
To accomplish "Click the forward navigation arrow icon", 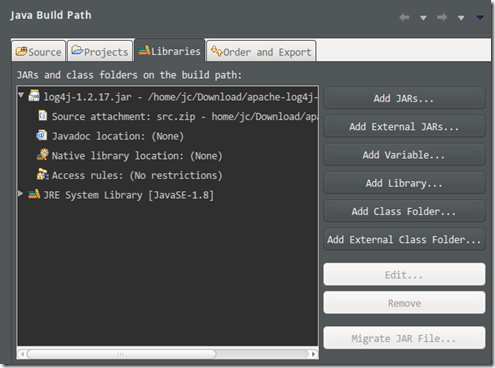I will point(442,17).
